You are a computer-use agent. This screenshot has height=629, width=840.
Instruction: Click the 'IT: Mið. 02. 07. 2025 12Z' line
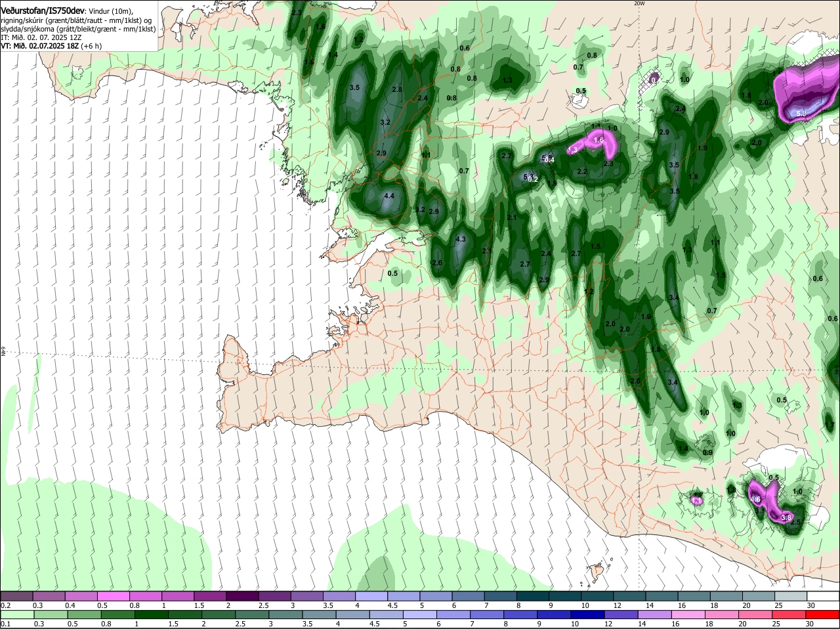[x=41, y=37]
